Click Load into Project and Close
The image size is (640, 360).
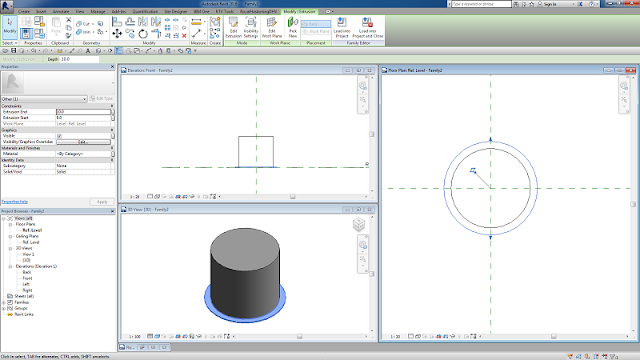point(367,28)
